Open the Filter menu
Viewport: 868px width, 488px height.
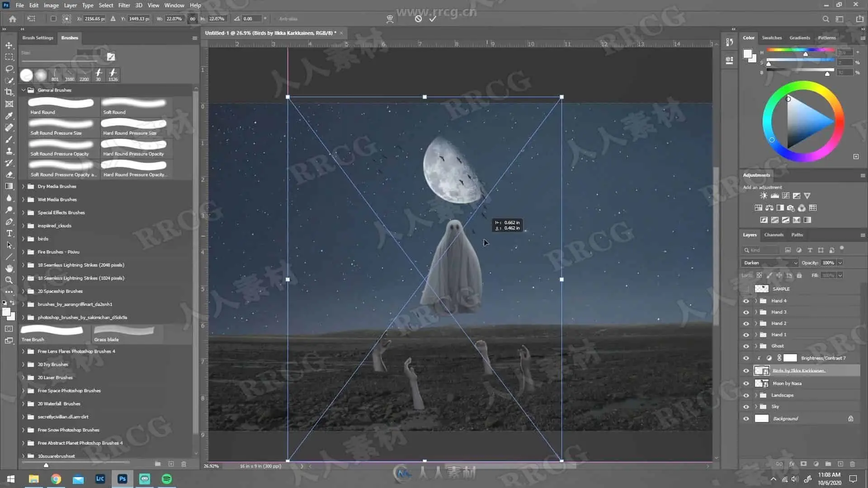tap(124, 5)
